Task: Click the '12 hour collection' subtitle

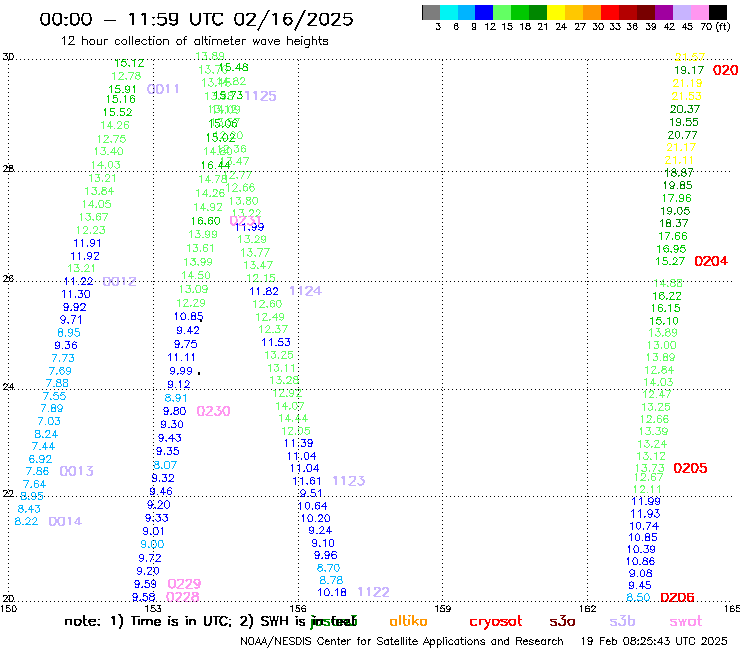Action: (194, 41)
